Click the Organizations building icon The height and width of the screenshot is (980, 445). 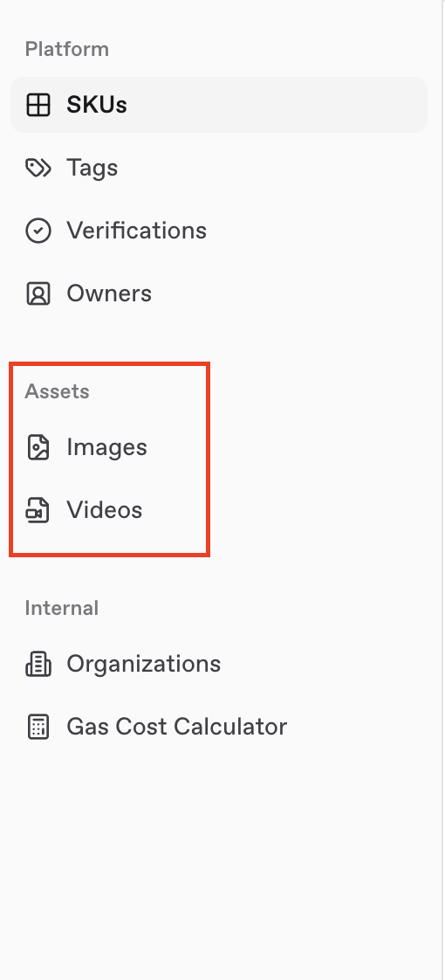(38, 664)
